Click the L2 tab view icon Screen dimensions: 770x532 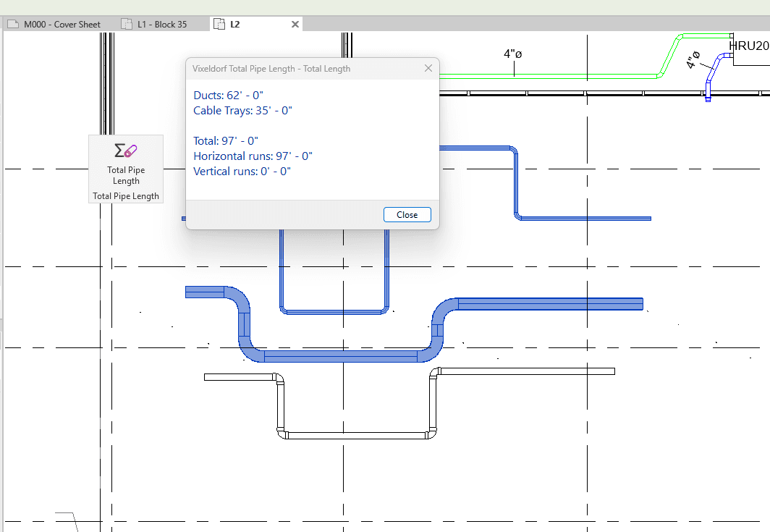pyautogui.click(x=219, y=24)
